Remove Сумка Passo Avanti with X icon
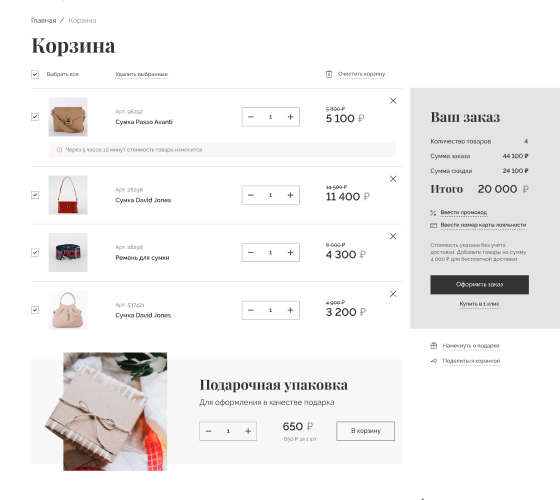 click(393, 101)
